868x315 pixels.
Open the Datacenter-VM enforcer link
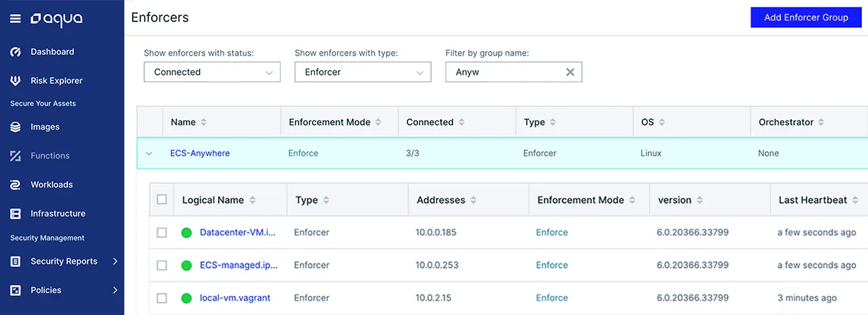point(239,233)
